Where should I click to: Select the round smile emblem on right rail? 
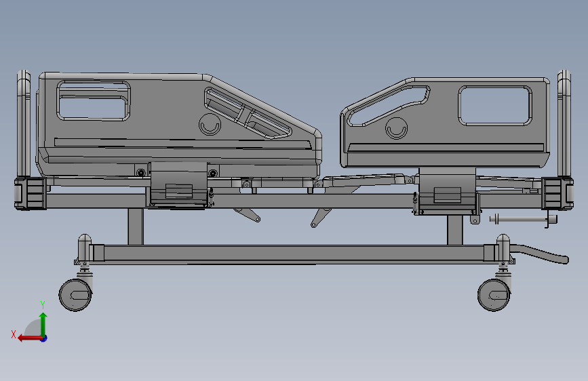point(396,128)
